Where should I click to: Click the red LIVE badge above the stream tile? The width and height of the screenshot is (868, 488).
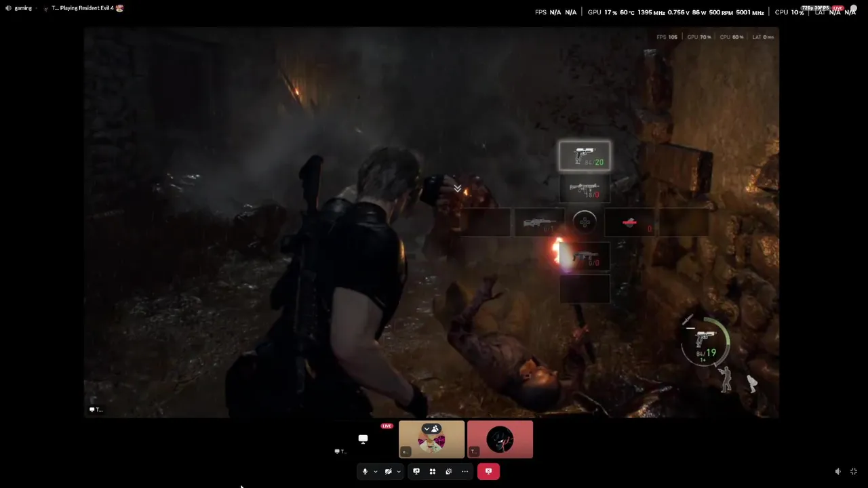click(x=387, y=426)
